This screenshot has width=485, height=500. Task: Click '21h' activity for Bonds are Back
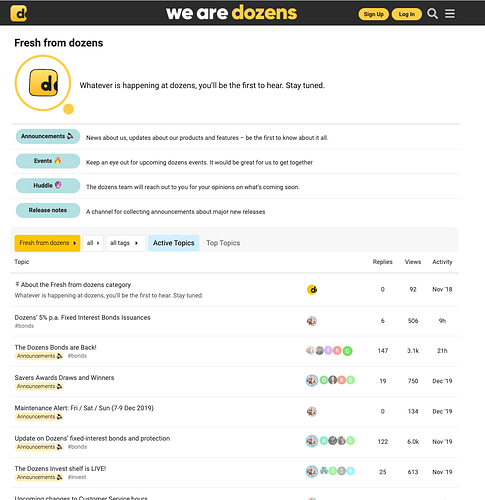(x=442, y=351)
